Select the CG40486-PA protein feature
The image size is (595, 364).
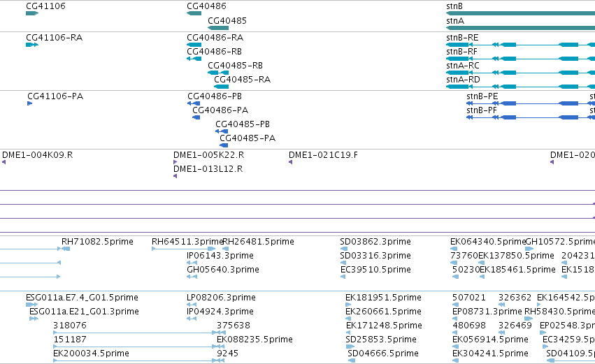196,117
